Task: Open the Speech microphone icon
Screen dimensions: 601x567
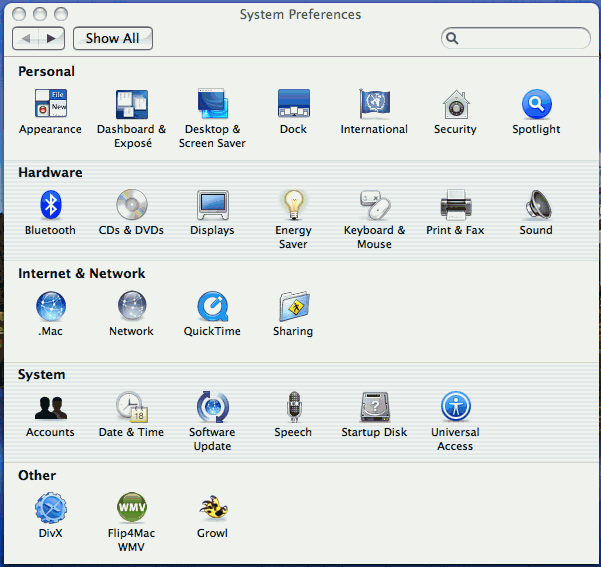Action: coord(294,406)
